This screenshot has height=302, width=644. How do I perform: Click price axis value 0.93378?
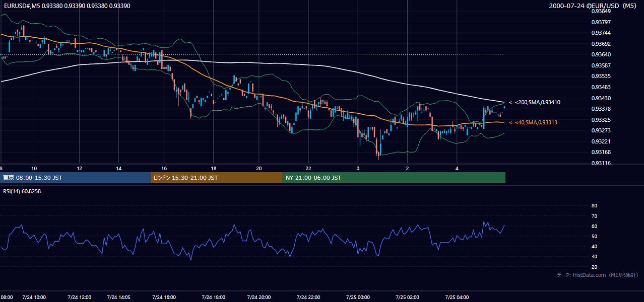click(x=601, y=109)
